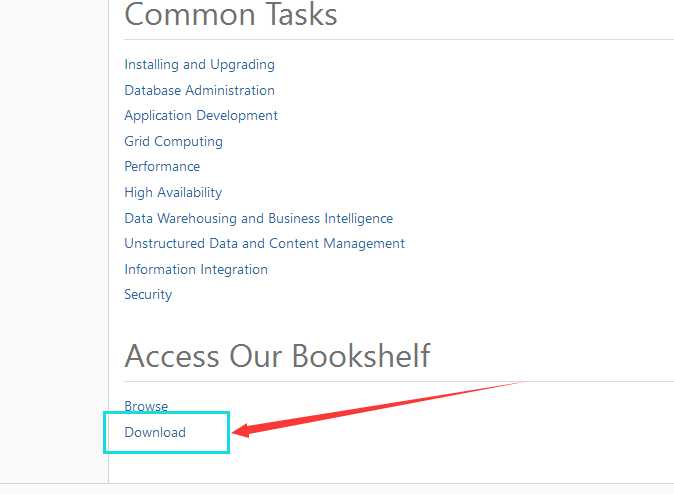Open the High Availability link

173,192
